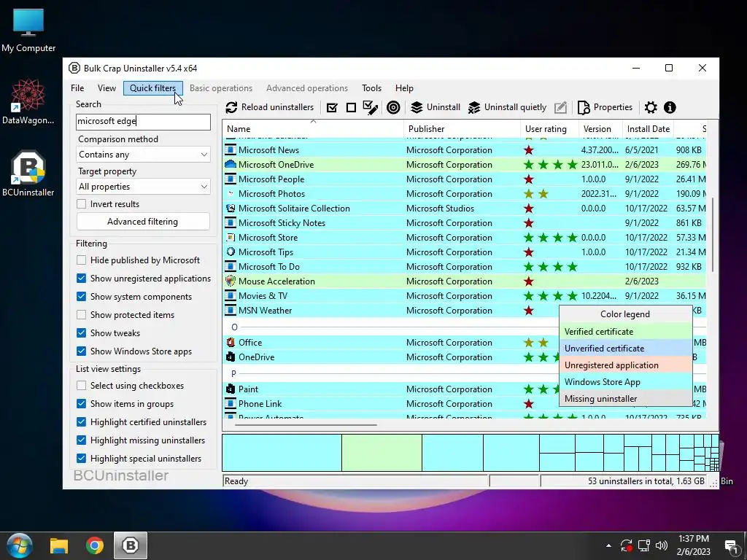Show hidden tray icons arrow
Image resolution: width=747 pixels, height=560 pixels.
click(608, 545)
